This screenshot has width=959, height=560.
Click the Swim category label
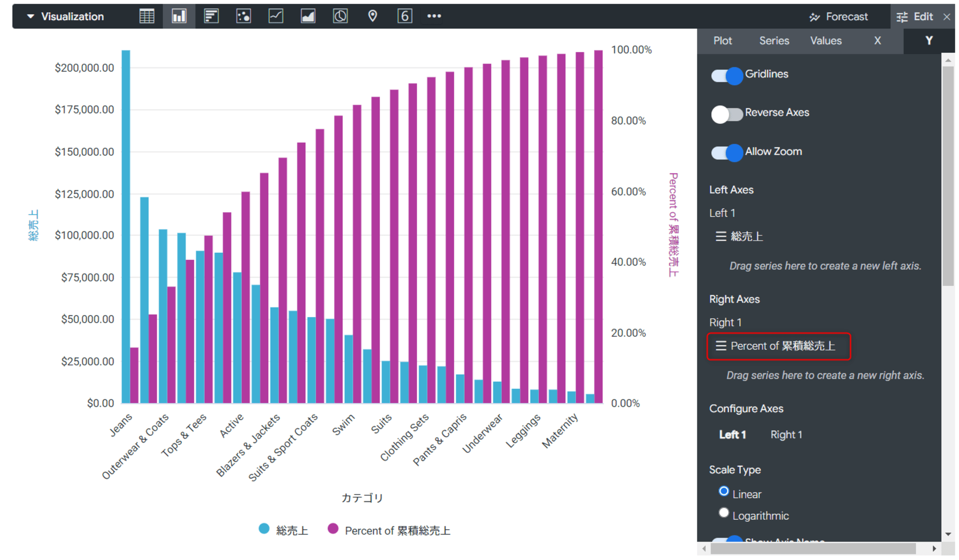(344, 424)
